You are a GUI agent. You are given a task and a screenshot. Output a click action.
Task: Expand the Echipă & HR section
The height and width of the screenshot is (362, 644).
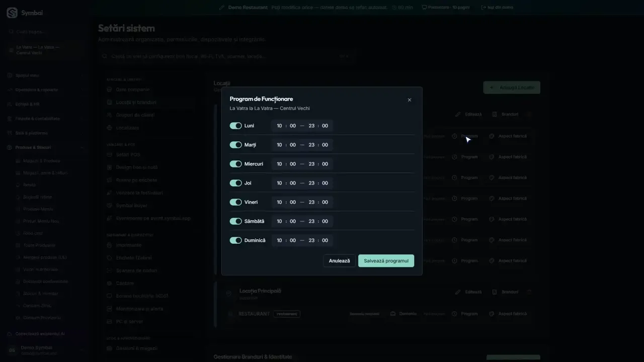pyautogui.click(x=45, y=104)
